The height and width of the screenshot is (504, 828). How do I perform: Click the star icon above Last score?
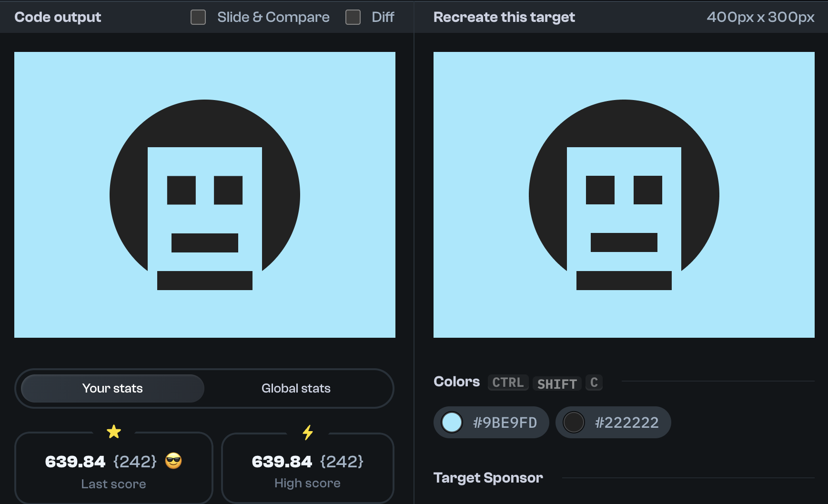[x=114, y=432]
